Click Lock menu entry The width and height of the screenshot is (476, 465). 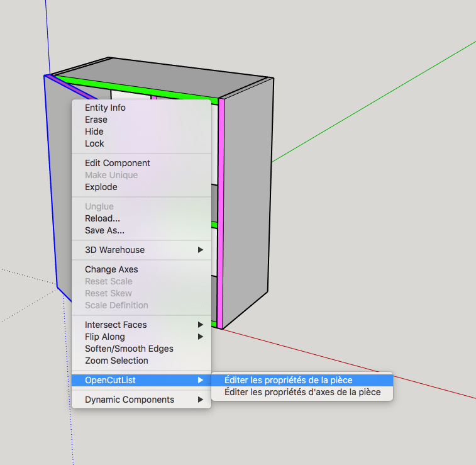pyautogui.click(x=141, y=143)
